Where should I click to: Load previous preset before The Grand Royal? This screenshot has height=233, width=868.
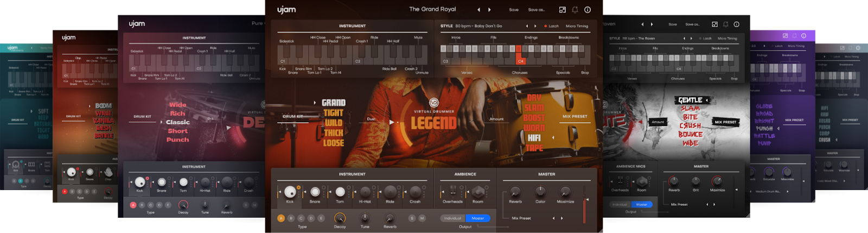pyautogui.click(x=478, y=10)
